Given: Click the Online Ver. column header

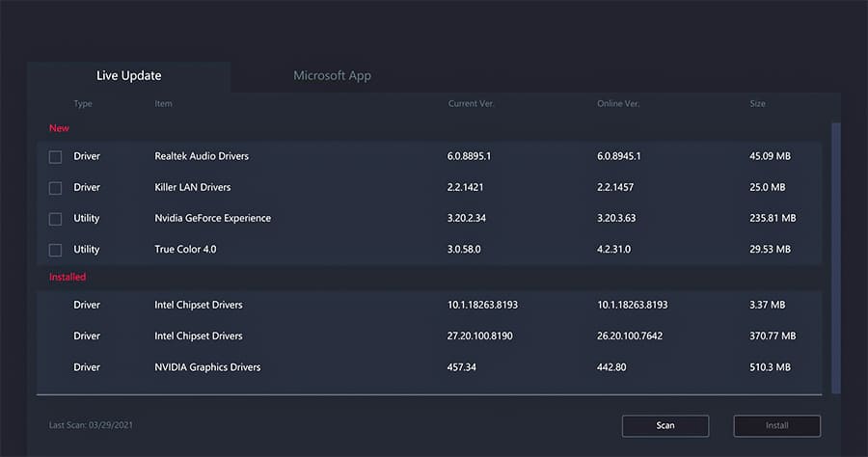Looking at the screenshot, I should 618,104.
